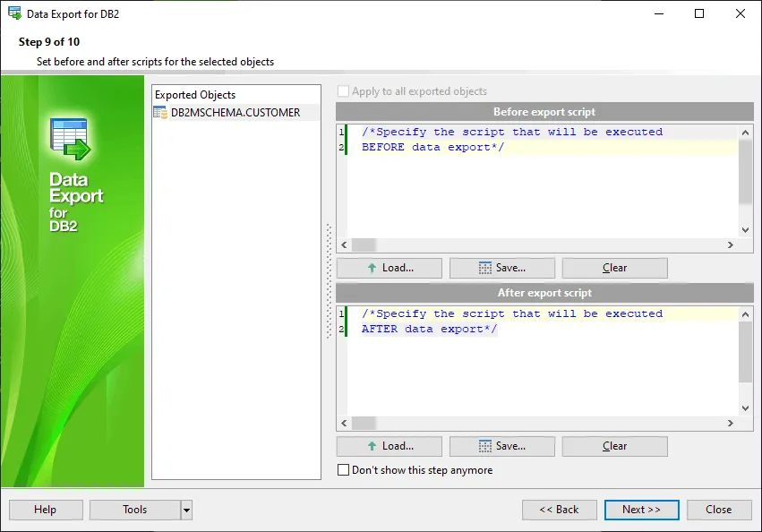Screen dimensions: 762x532
Task: Click line number 1 in Before script
Action: point(341,132)
